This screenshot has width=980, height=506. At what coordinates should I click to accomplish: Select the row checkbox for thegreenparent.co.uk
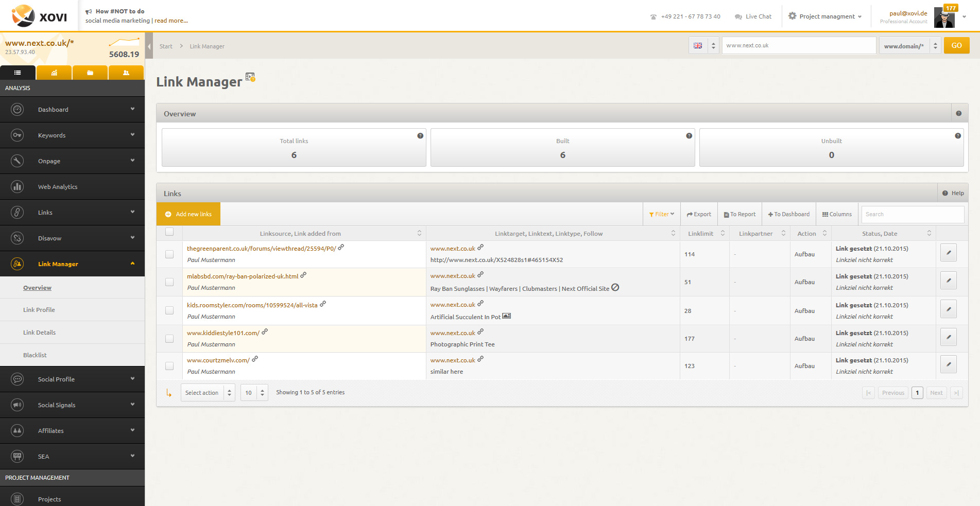coord(169,254)
